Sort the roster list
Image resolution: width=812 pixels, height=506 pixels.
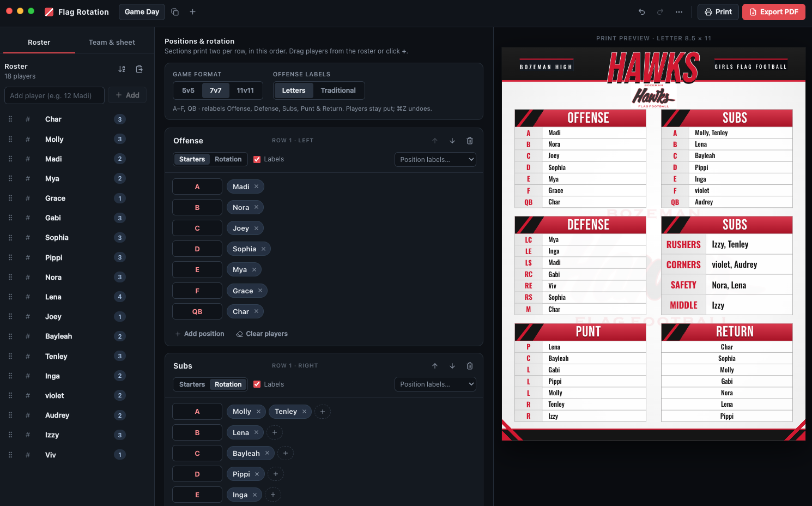122,69
